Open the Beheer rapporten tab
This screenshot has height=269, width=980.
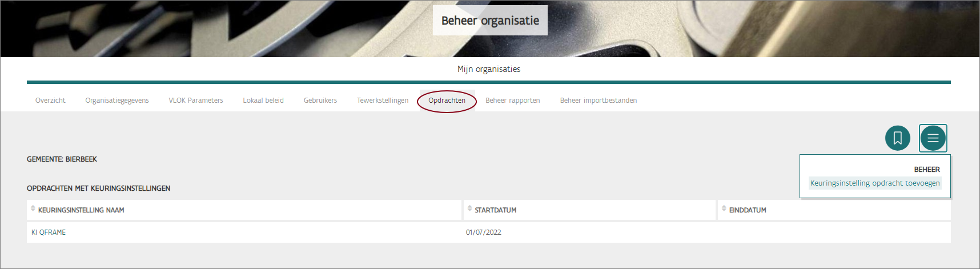click(x=512, y=101)
